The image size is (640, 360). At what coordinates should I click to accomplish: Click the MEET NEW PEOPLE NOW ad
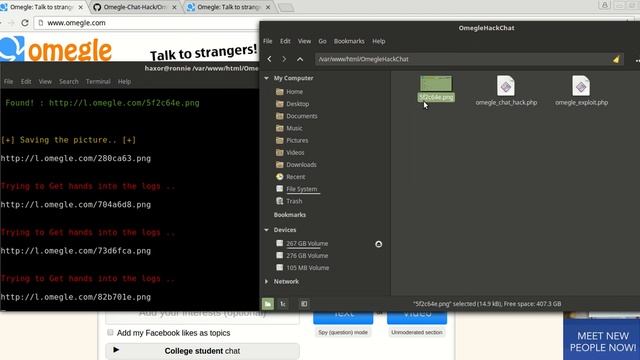[x=603, y=342]
